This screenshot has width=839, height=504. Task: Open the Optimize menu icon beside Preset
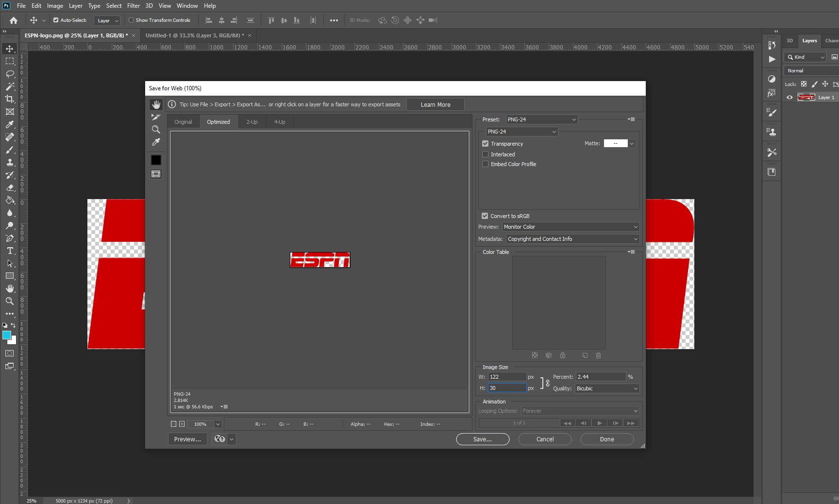coord(631,119)
